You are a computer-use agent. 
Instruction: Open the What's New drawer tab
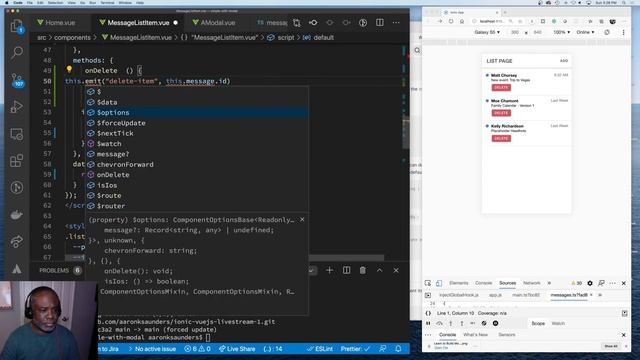[x=476, y=335]
